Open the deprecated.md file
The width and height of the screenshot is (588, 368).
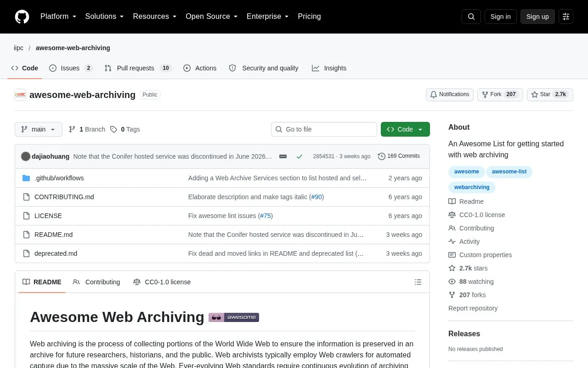click(56, 253)
